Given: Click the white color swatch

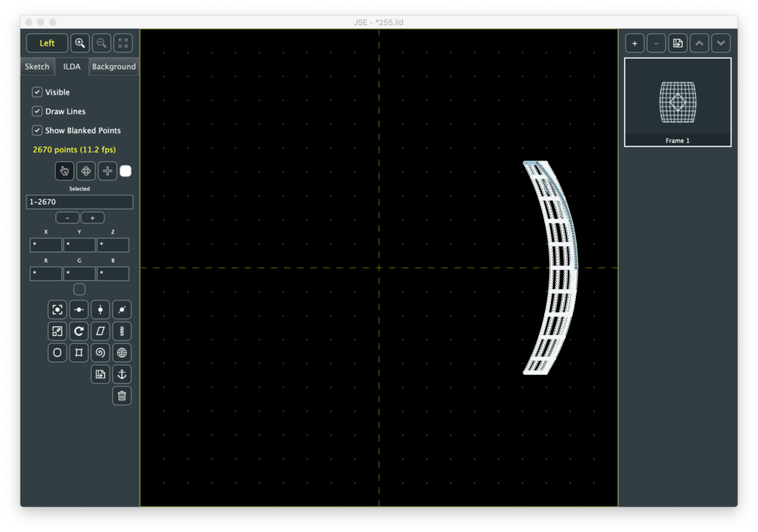Looking at the screenshot, I should [x=126, y=171].
